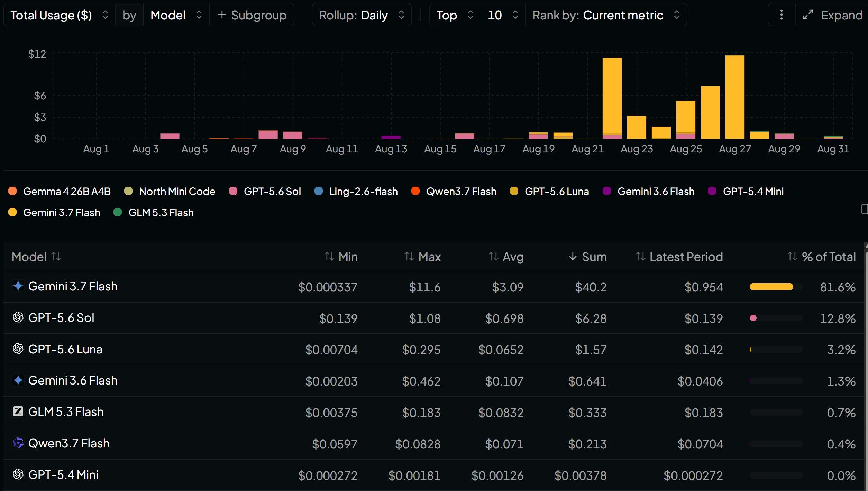Image resolution: width=868 pixels, height=491 pixels.
Task: Click the Gemini 3.7 Flash 81.6% progress bar
Action: point(776,287)
